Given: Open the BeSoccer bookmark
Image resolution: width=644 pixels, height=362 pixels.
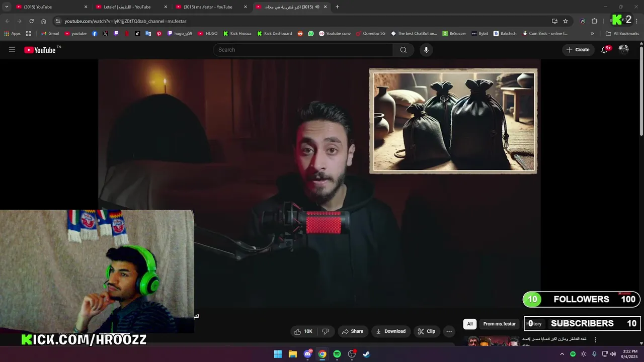Looking at the screenshot, I should [x=454, y=34].
